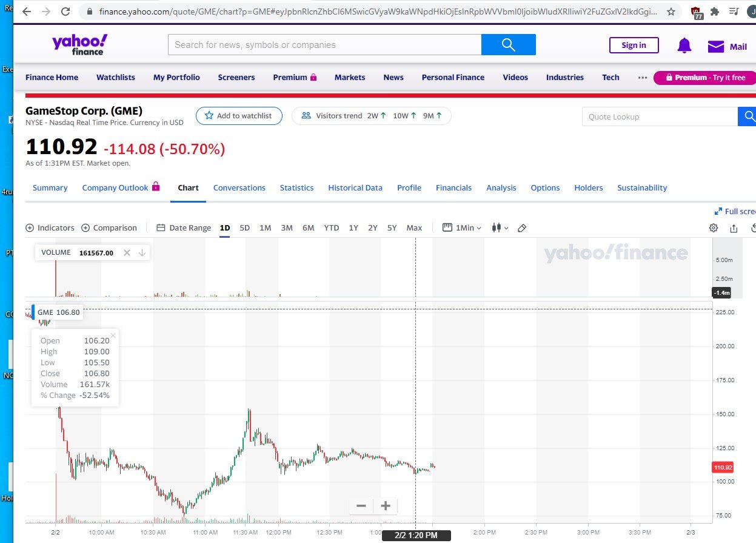
Task: Open chart settings gear
Action: pos(714,228)
